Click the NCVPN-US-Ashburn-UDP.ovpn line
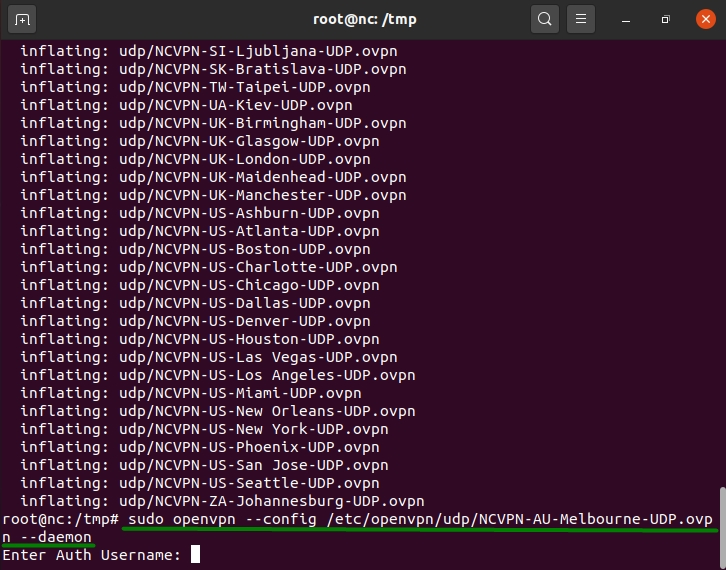Image resolution: width=726 pixels, height=570 pixels. [200, 213]
